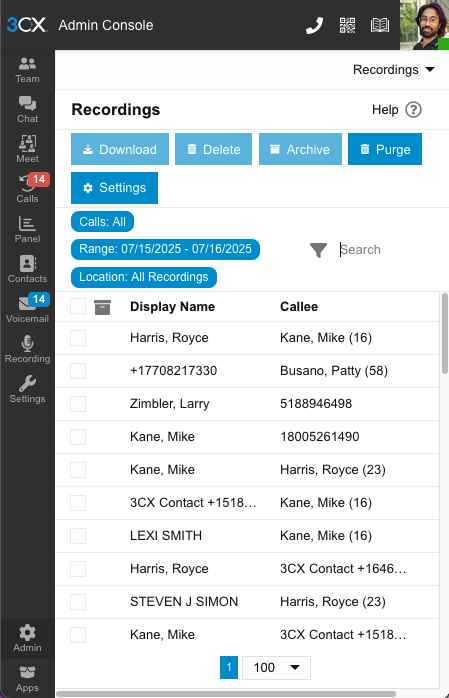
Task: Click the Purge button
Action: 385,149
